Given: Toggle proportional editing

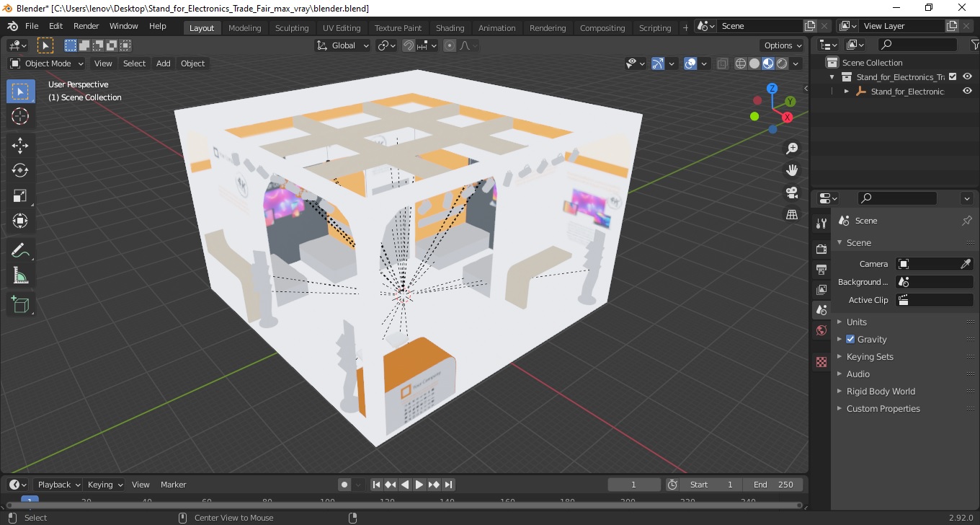Looking at the screenshot, I should [x=450, y=45].
